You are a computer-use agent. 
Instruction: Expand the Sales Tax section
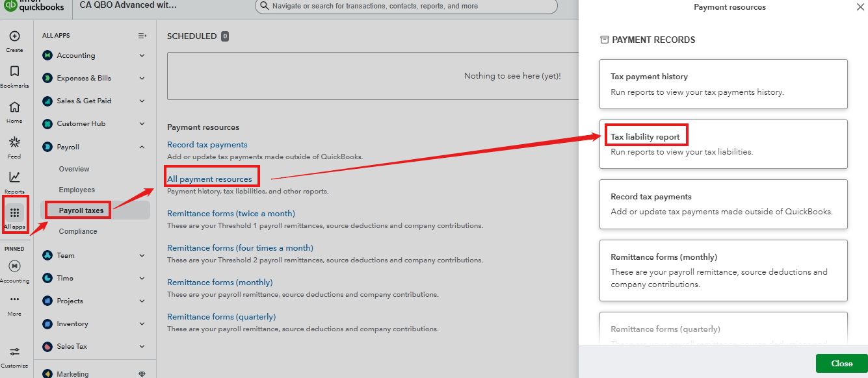142,347
